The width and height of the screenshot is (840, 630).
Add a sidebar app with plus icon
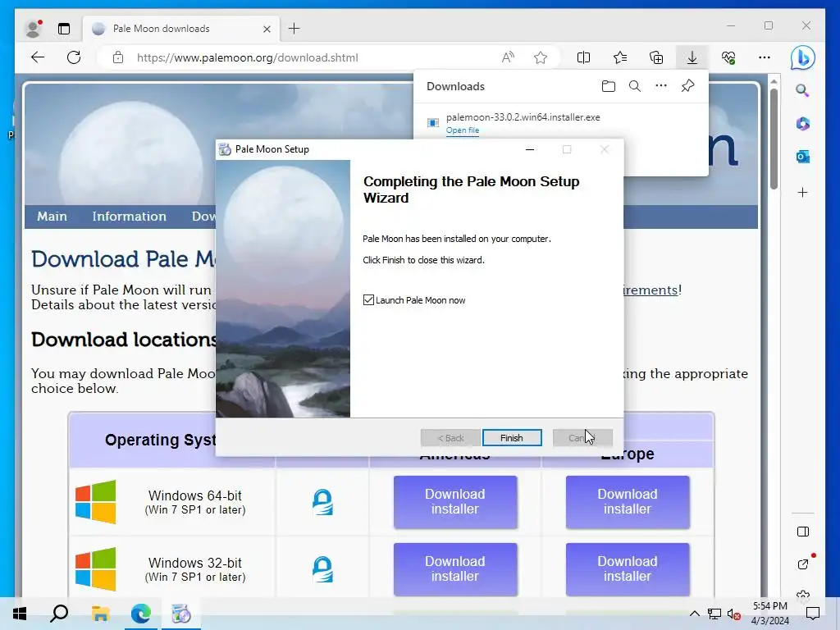click(802, 192)
